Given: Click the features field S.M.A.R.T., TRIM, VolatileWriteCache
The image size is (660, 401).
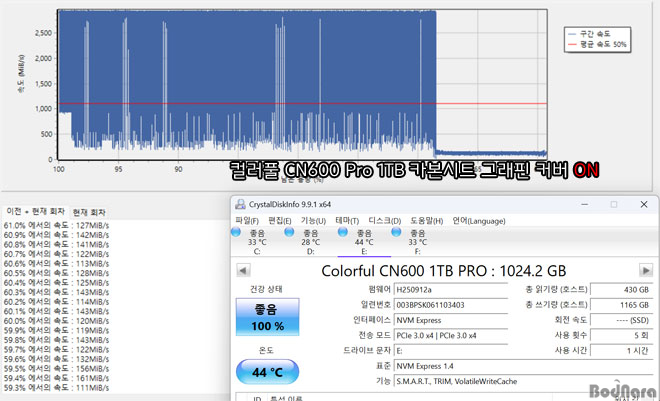Looking at the screenshot, I should coord(524,381).
